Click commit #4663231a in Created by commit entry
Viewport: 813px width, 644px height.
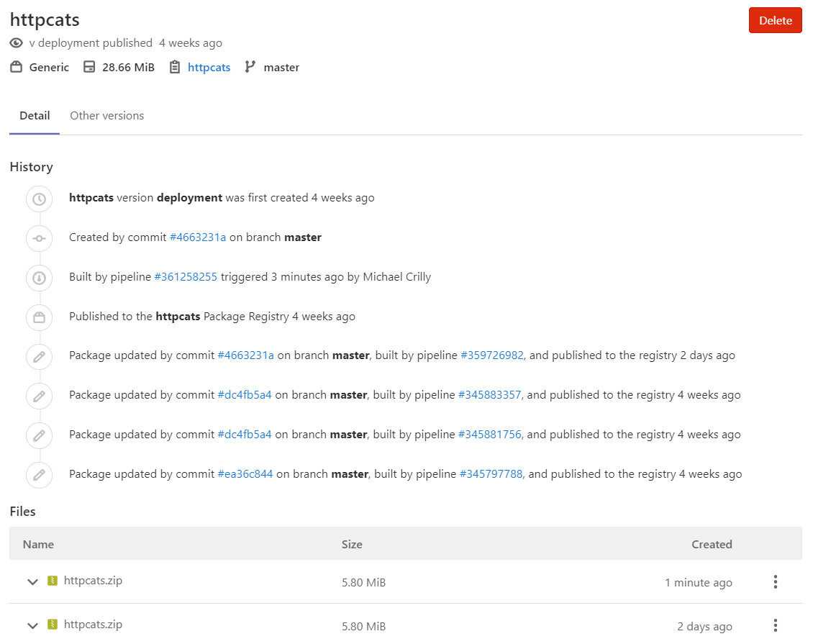coord(198,237)
